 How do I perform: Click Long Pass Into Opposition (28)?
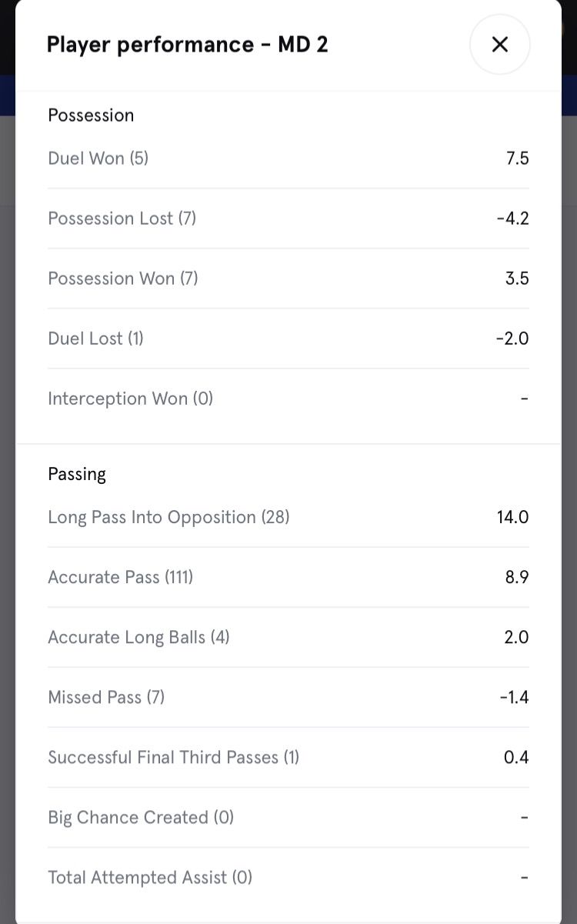168,517
